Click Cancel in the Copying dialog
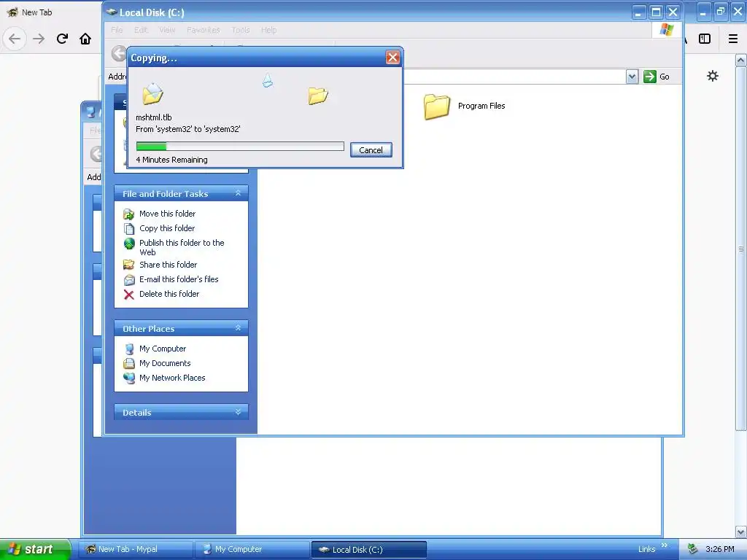 pos(371,150)
